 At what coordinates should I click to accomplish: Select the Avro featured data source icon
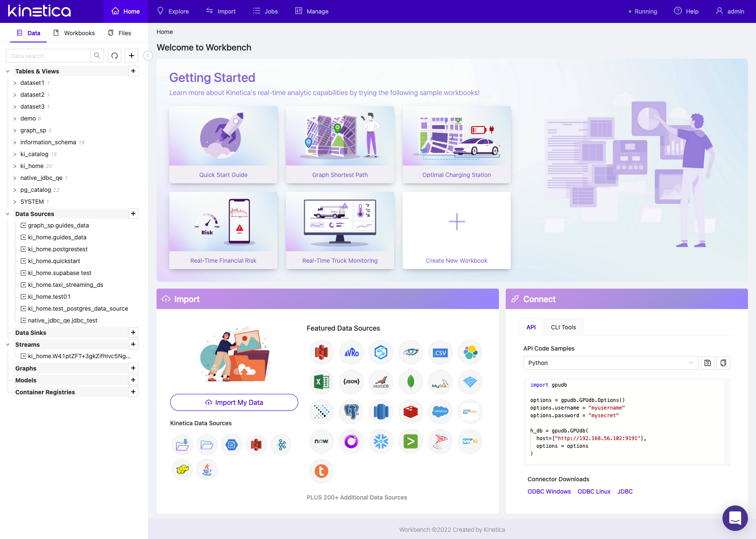(x=351, y=352)
